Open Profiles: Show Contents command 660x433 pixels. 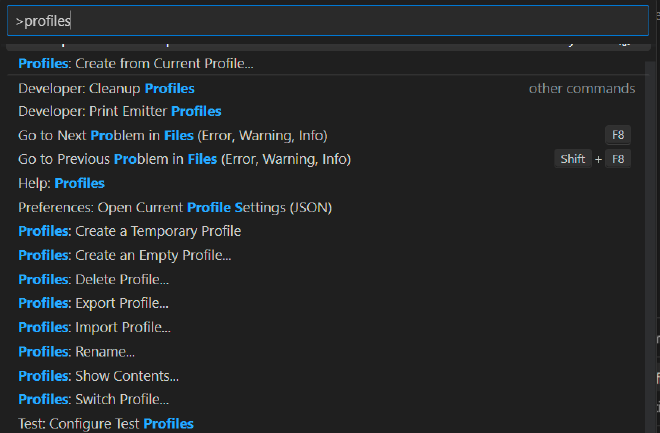click(x=99, y=376)
